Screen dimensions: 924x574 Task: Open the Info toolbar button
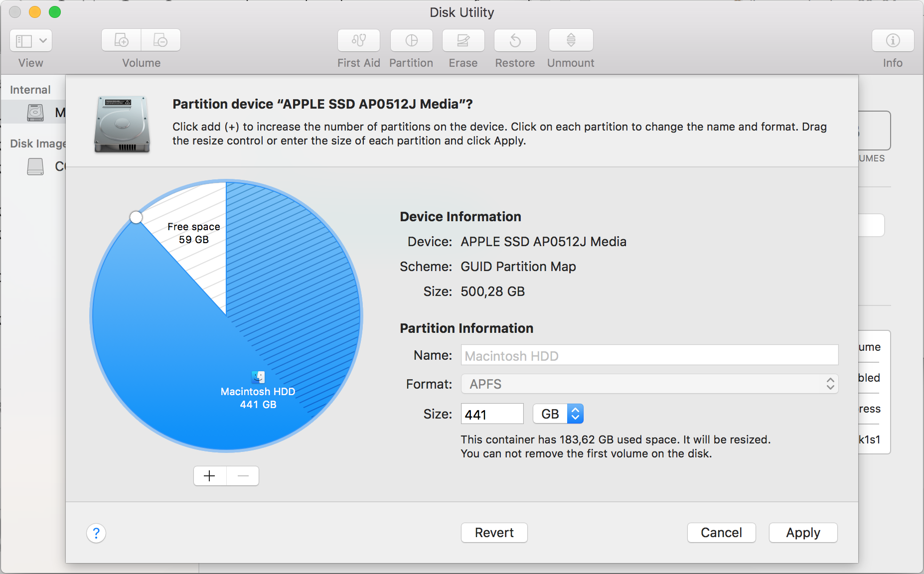[893, 40]
